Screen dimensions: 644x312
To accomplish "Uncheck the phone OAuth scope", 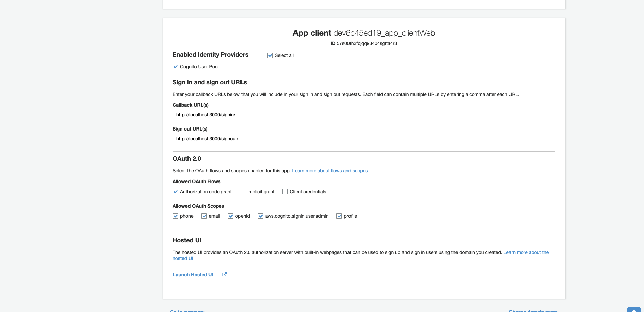I will 175,216.
